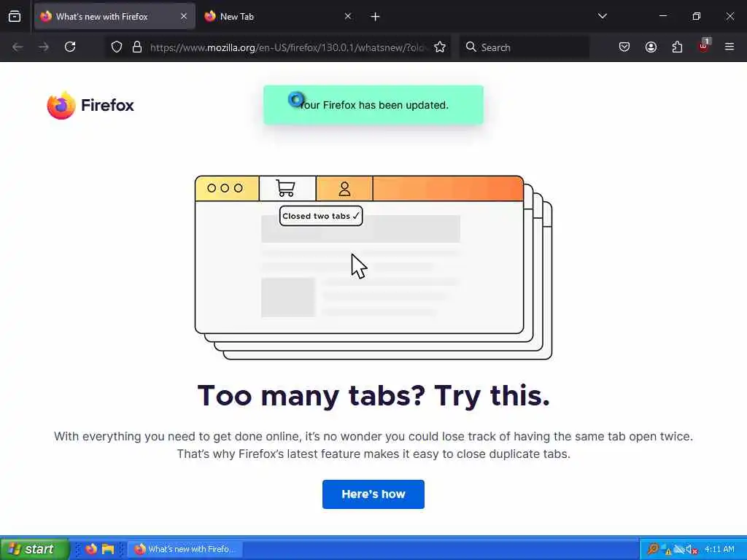Go forward one page

[x=44, y=47]
